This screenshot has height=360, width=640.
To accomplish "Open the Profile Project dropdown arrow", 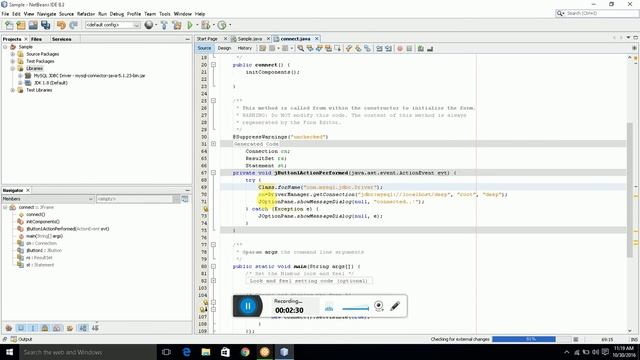I will (x=230, y=25).
